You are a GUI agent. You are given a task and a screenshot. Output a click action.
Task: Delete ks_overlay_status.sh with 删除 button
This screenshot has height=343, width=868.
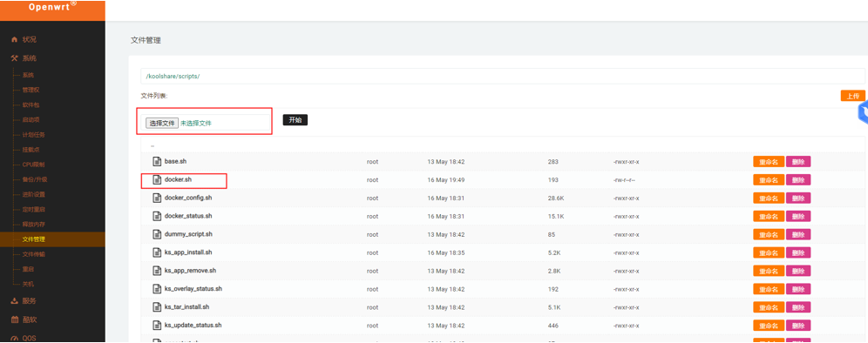click(798, 289)
